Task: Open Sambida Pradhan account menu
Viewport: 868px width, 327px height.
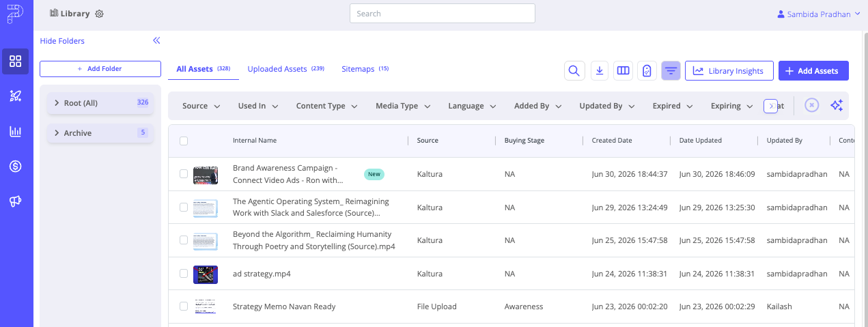Action: [818, 14]
